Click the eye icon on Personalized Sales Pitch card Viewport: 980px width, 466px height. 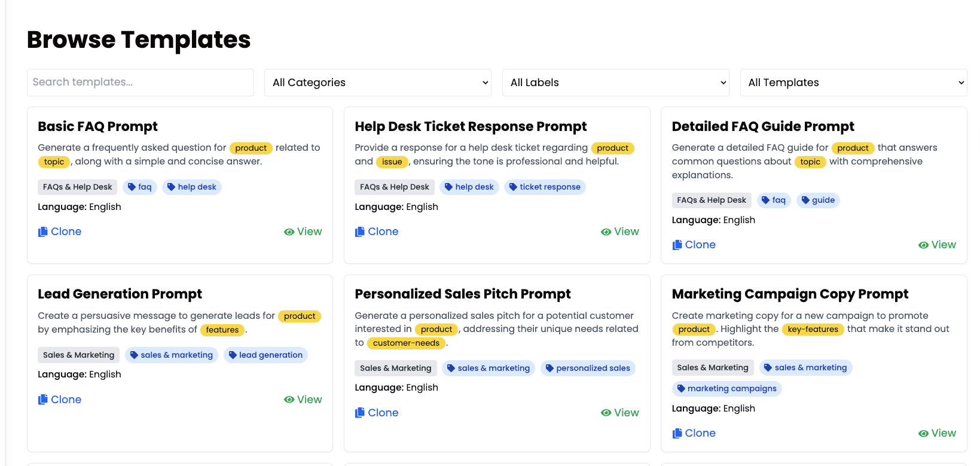[x=606, y=413]
